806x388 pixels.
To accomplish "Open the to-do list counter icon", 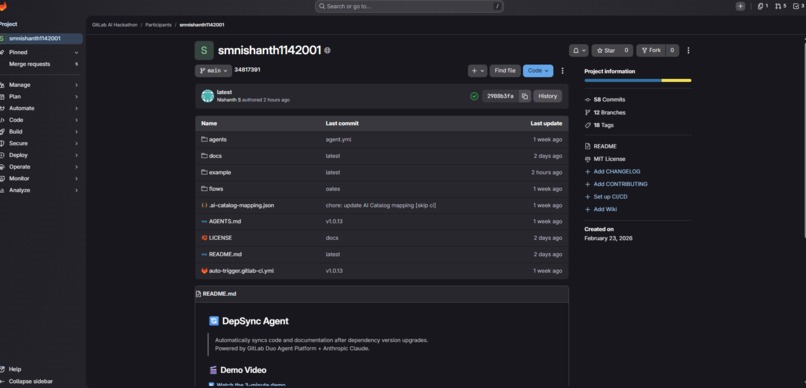I will [798, 6].
